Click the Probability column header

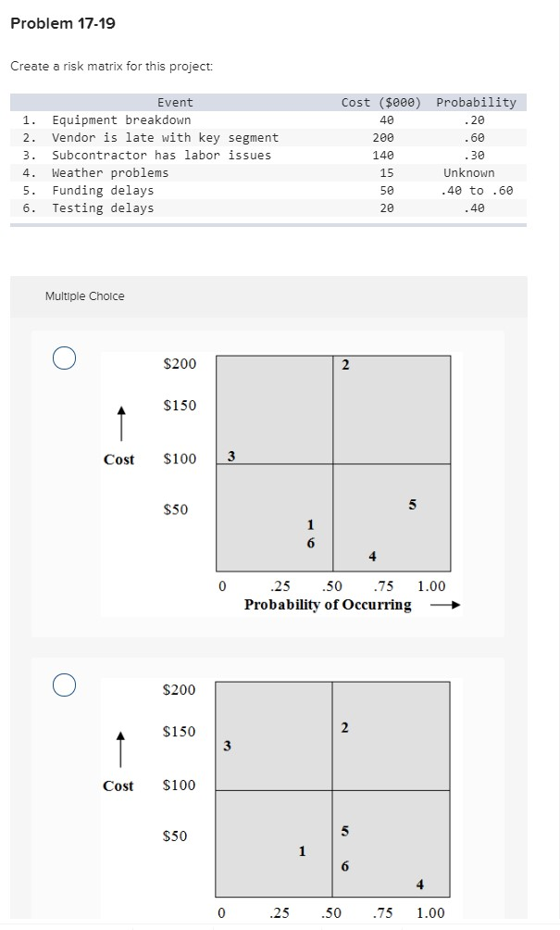coord(479,102)
